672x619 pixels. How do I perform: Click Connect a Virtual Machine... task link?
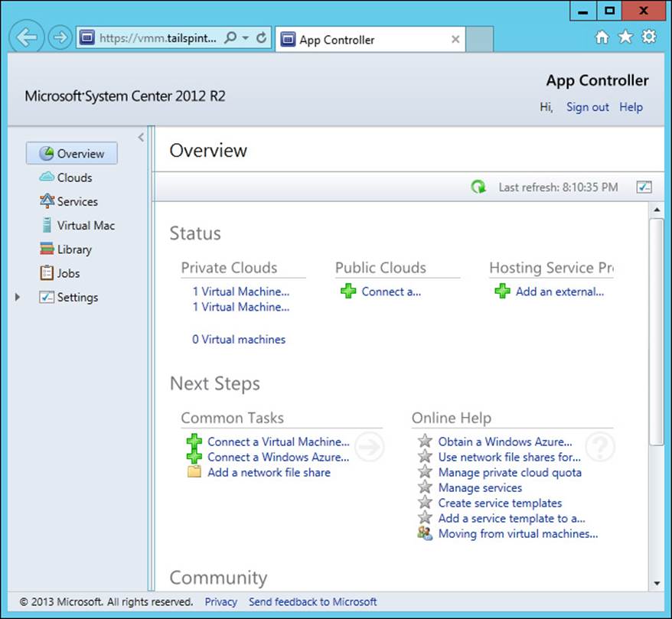(279, 441)
